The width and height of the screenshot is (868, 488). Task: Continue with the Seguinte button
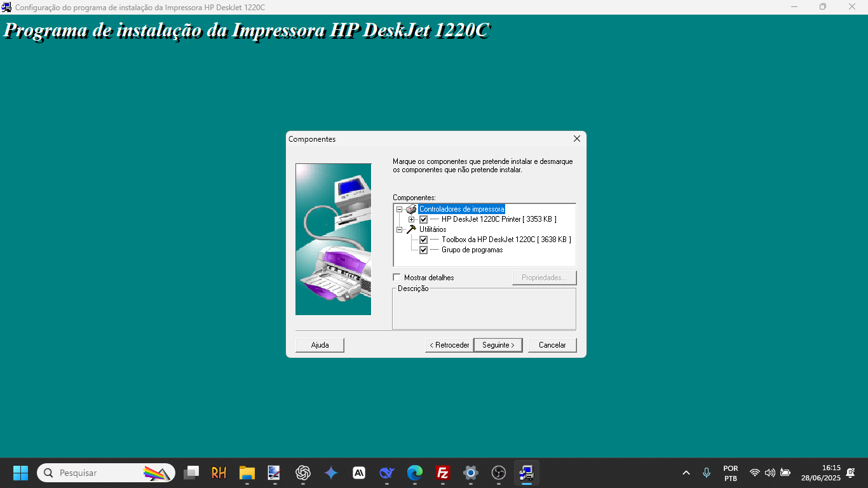coord(498,345)
